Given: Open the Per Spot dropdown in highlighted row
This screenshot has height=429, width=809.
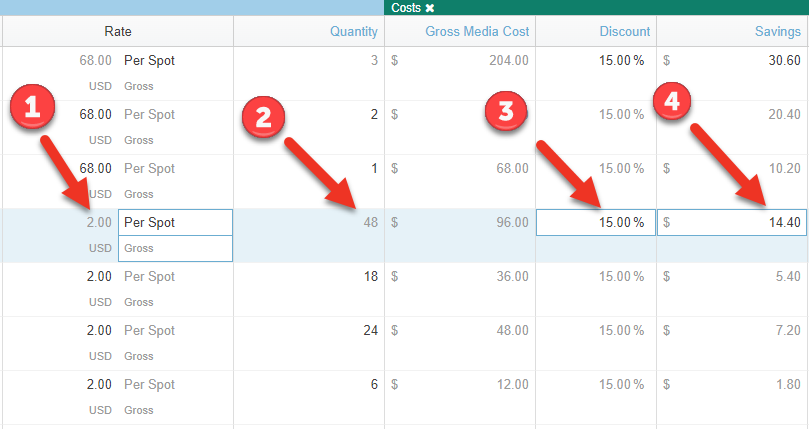Looking at the screenshot, I should pos(175,222).
